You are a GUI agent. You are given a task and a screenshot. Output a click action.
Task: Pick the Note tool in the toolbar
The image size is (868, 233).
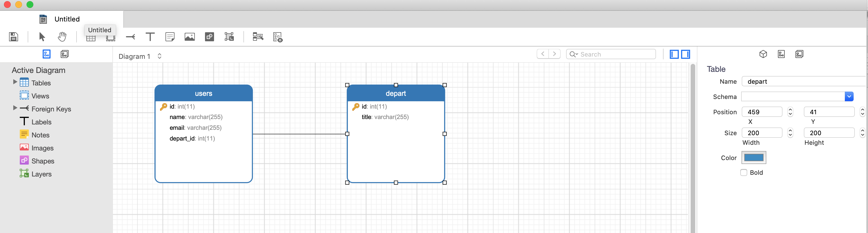pos(170,37)
